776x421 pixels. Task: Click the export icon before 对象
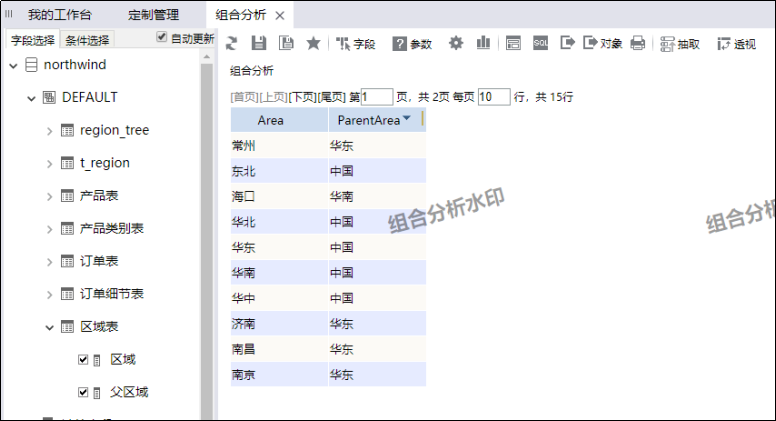567,44
